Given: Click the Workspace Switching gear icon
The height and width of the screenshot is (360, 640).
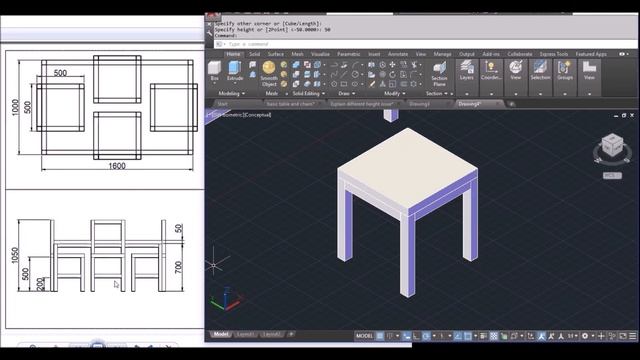Looking at the screenshot, I should click(585, 336).
